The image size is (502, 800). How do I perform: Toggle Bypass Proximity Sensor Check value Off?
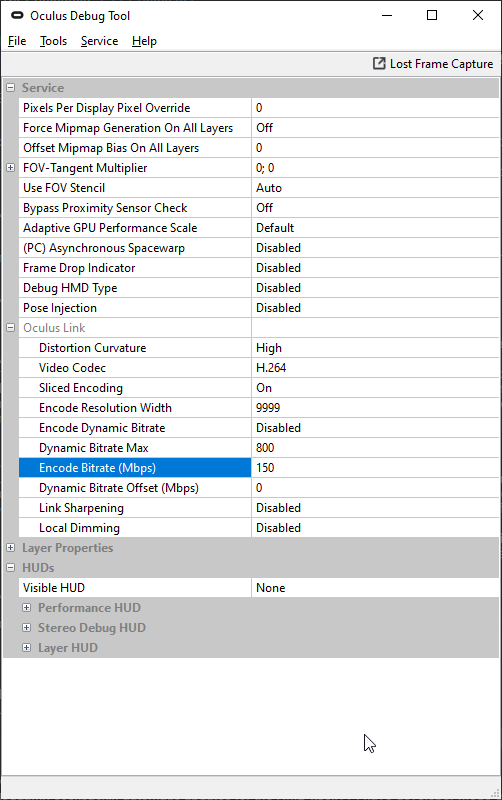pyautogui.click(x=375, y=208)
